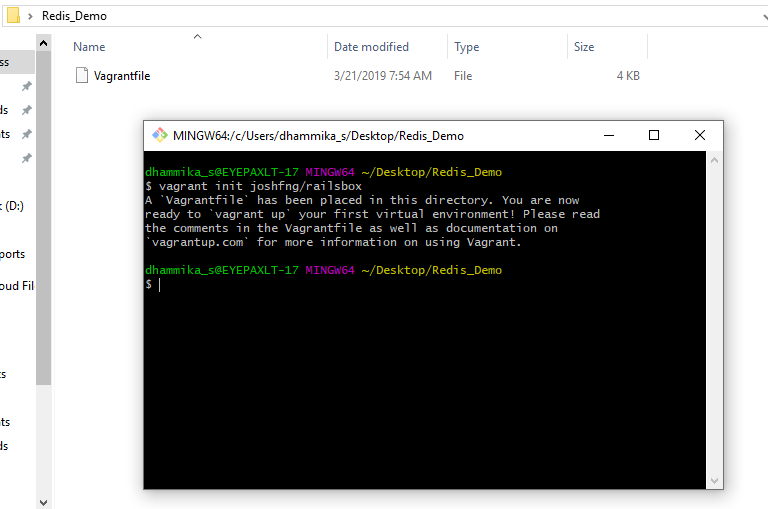The height and width of the screenshot is (509, 768).
Task: Sort files by Date modified column
Action: pyautogui.click(x=371, y=47)
